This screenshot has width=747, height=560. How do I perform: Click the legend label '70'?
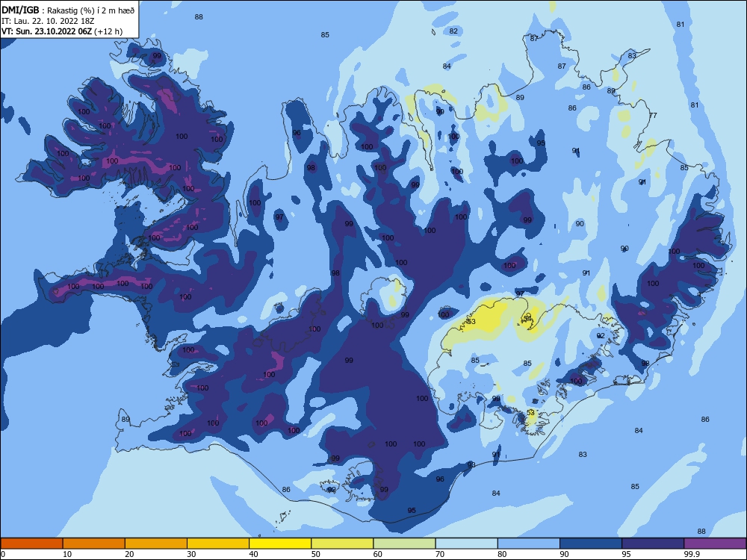click(440, 554)
